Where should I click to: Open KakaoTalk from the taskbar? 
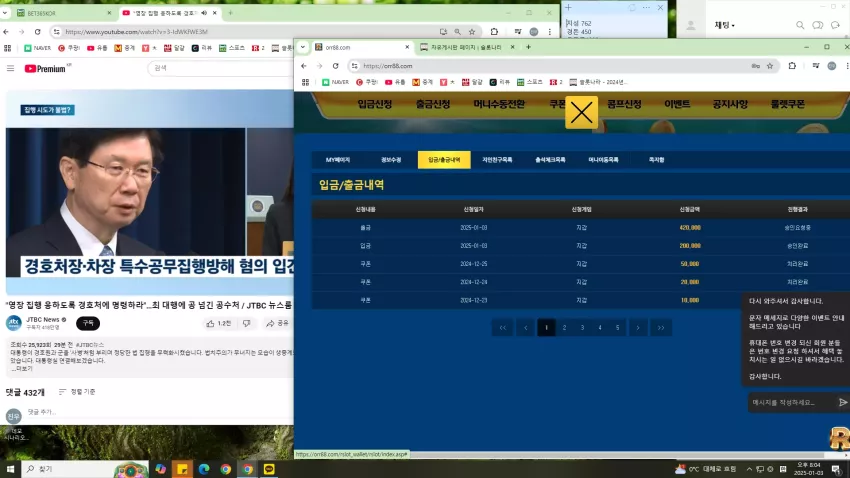[269, 469]
